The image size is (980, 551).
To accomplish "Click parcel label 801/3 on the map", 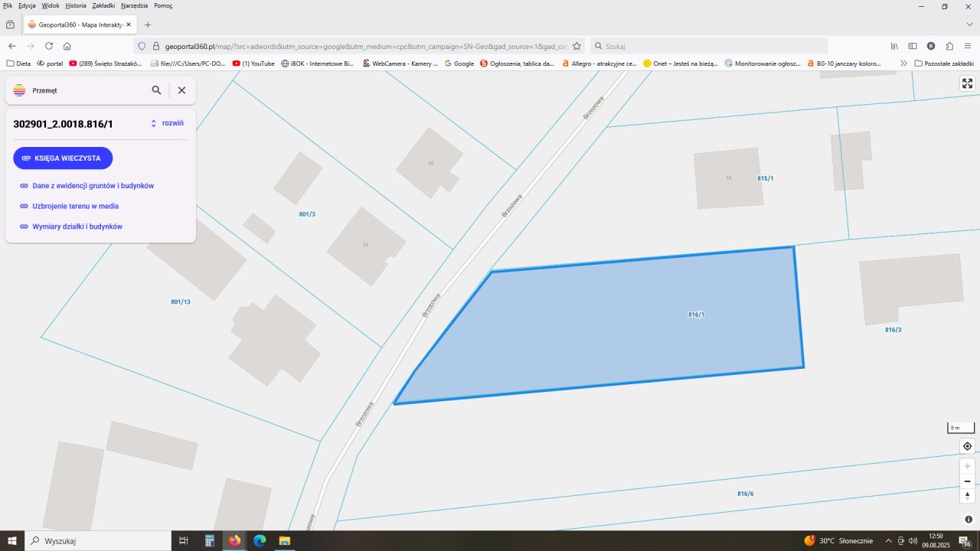I will (307, 214).
